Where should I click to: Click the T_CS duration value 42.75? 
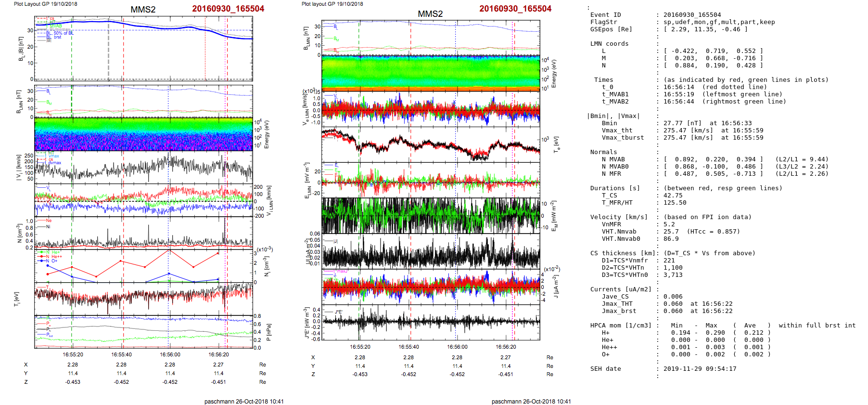click(673, 196)
